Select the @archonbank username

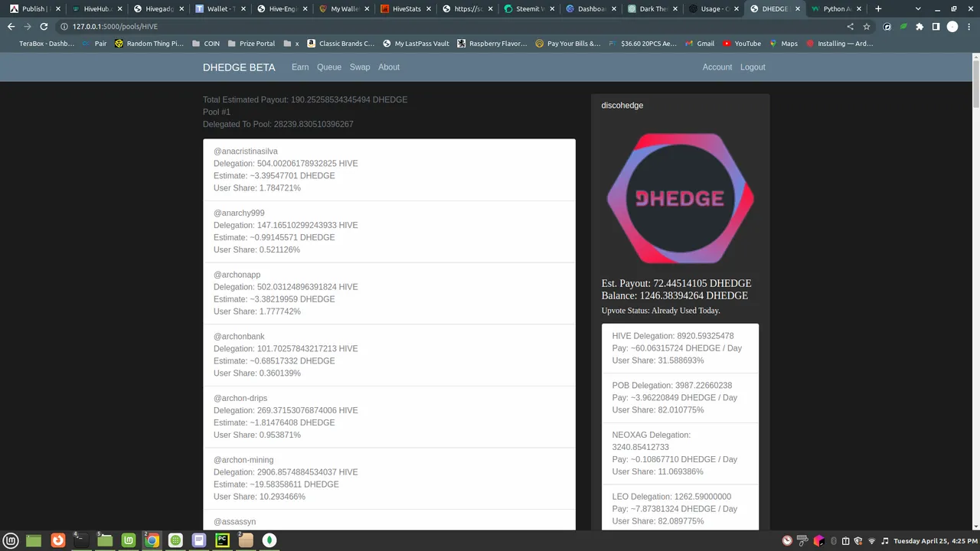tap(239, 337)
